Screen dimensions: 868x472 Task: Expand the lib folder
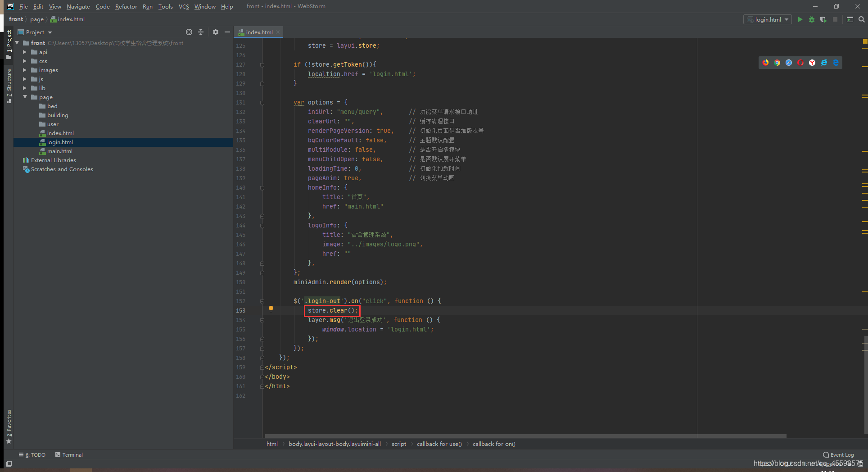coord(25,88)
